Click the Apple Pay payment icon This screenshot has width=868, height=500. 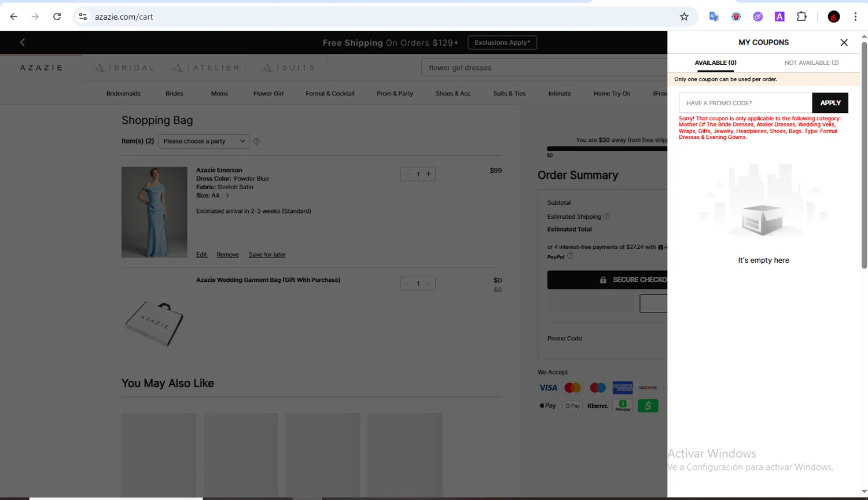tap(548, 406)
